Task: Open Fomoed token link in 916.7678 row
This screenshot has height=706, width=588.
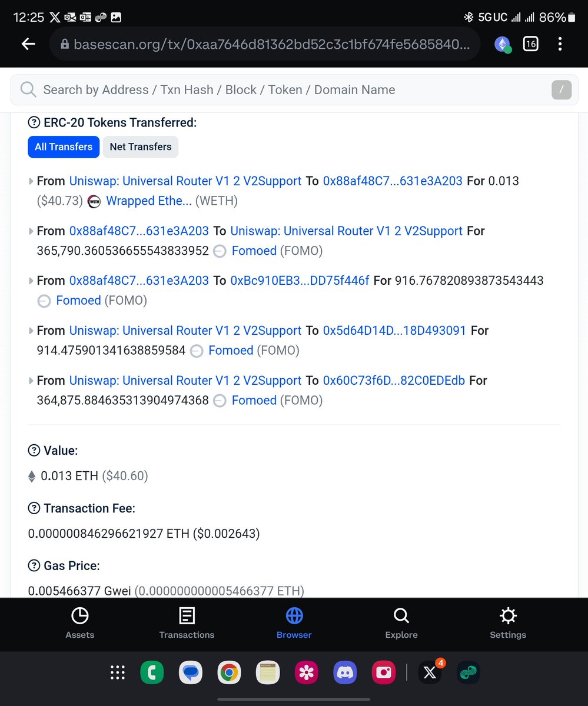Action: (x=79, y=301)
